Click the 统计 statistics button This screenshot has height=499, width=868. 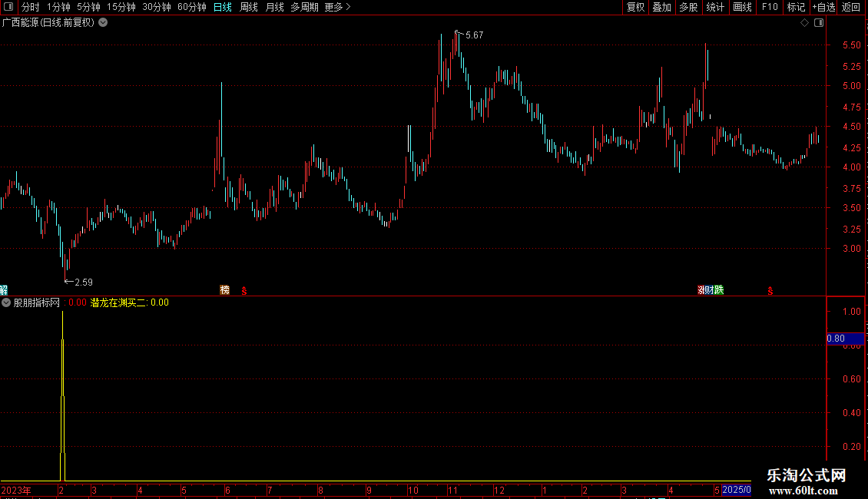point(714,7)
